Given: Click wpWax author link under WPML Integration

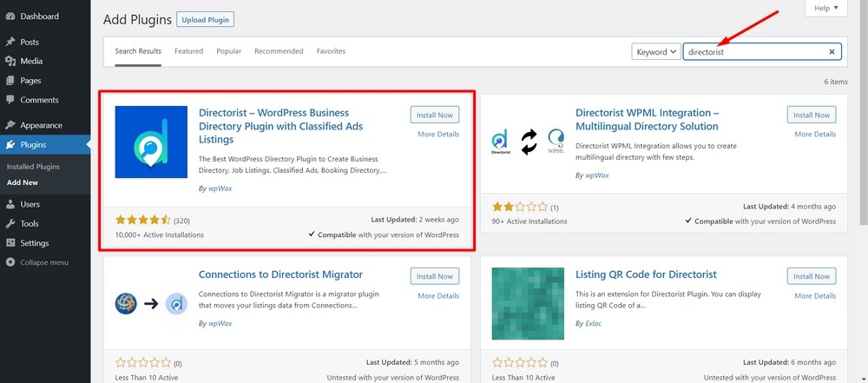Looking at the screenshot, I should pyautogui.click(x=597, y=175).
